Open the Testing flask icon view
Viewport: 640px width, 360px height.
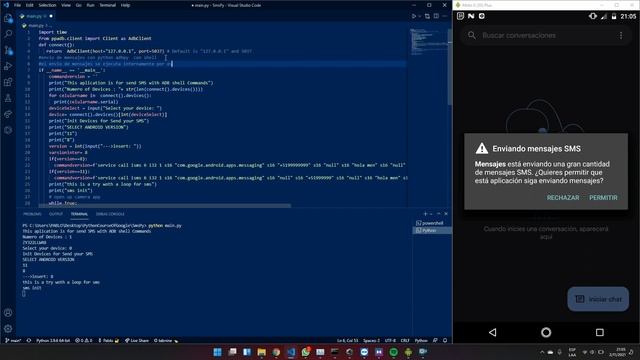(8, 98)
